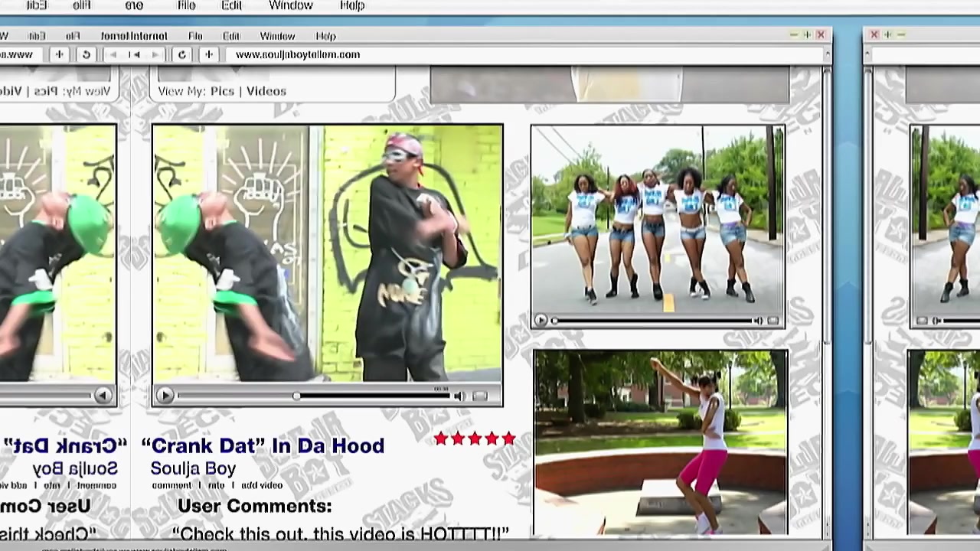Open the top system bar Window menu

291,5
